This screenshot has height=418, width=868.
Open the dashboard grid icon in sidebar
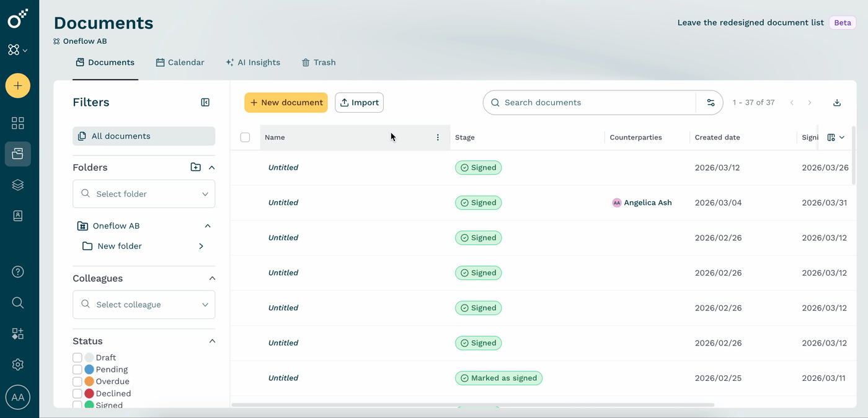tap(18, 123)
